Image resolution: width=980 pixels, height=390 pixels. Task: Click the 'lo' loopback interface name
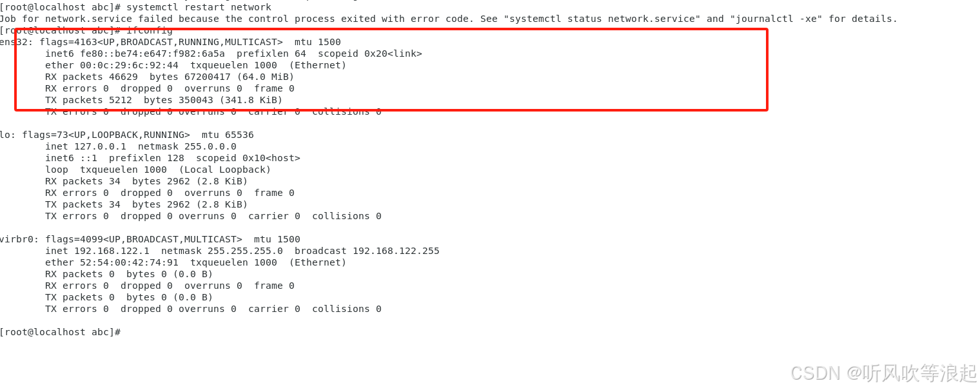[x=5, y=135]
